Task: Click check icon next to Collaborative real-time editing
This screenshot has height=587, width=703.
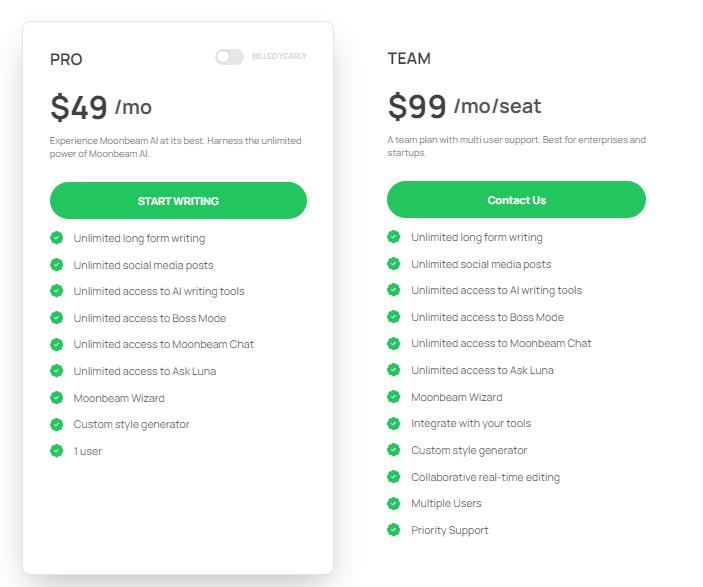Action: (394, 477)
